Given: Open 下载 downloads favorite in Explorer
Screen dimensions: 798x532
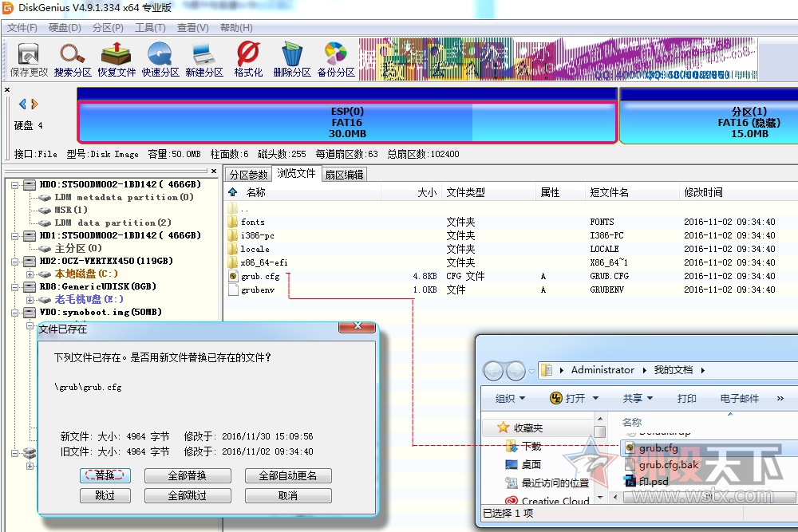Looking at the screenshot, I should pos(523,447).
